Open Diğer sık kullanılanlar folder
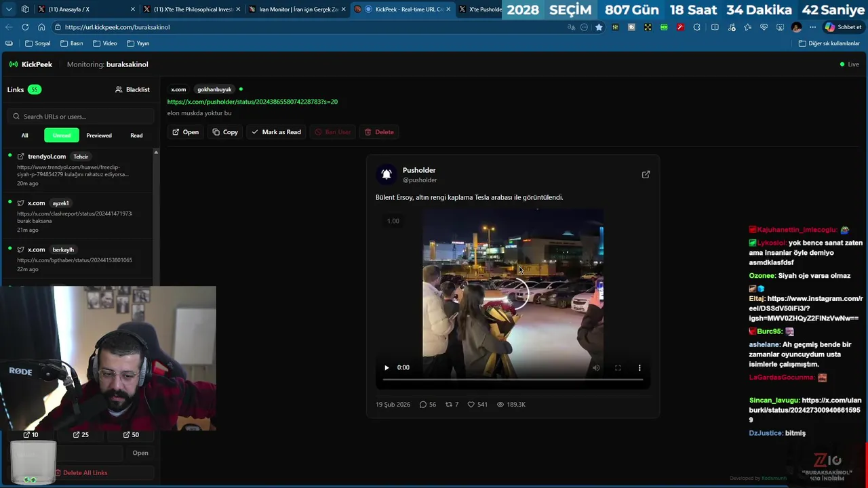The width and height of the screenshot is (868, 488). pos(829,43)
